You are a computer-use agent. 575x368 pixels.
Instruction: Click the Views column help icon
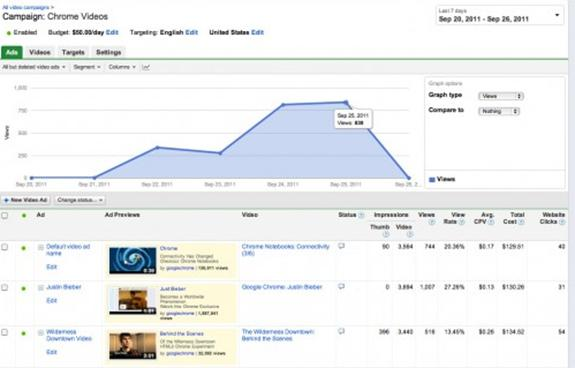(432, 222)
